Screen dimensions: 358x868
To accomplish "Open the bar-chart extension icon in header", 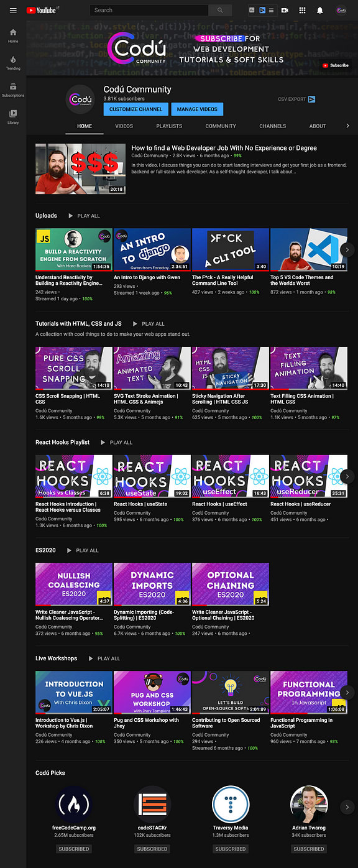I will point(252,10).
